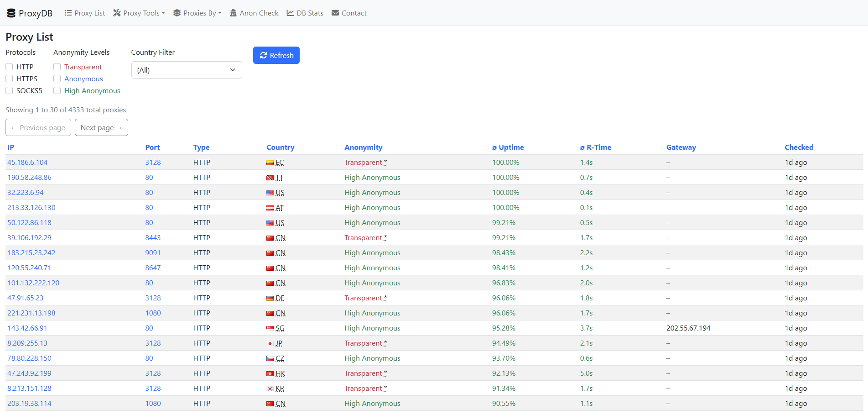868x415 pixels.
Task: Click uptime value 95.28%
Action: pos(504,328)
